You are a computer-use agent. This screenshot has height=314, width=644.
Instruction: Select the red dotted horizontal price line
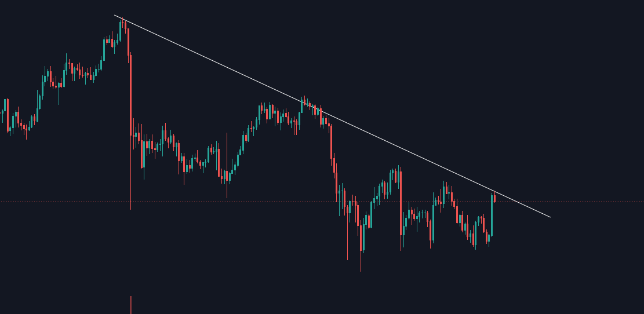[261, 202]
